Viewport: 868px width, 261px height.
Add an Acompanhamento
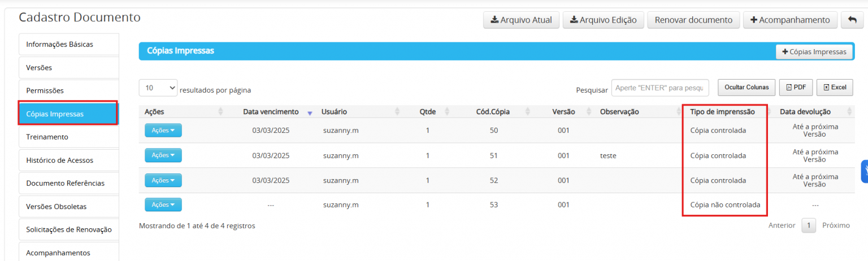click(x=789, y=20)
